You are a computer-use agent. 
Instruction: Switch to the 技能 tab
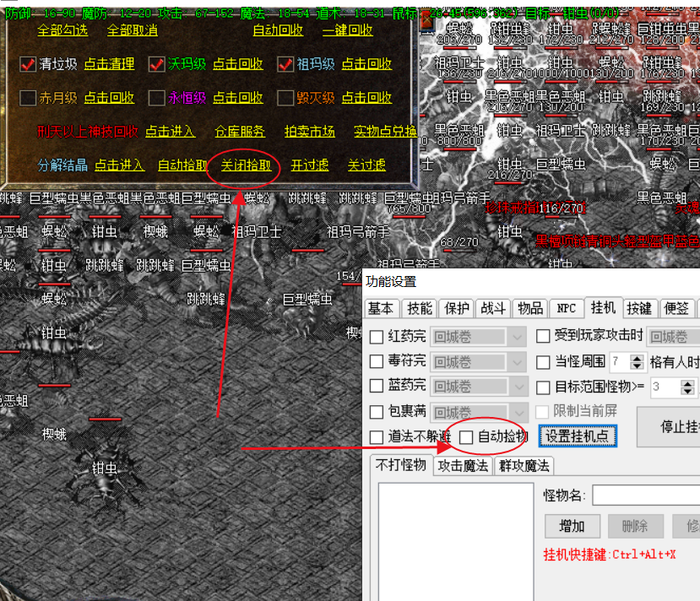pyautogui.click(x=419, y=308)
